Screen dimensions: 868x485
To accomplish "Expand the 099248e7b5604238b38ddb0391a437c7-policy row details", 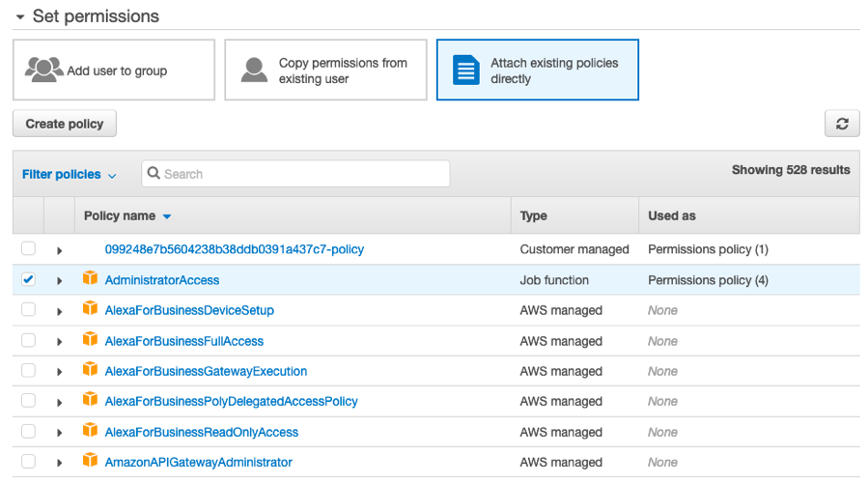I will (x=59, y=250).
